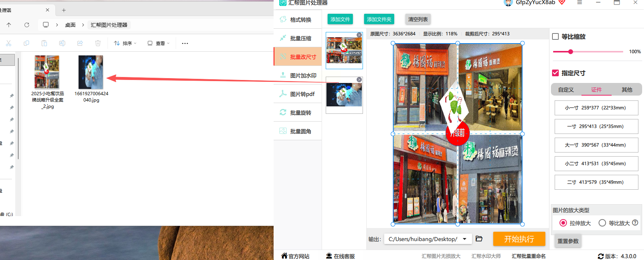Open the hamburger menu in title bar
This screenshot has width=644, height=260.
coord(580,3)
